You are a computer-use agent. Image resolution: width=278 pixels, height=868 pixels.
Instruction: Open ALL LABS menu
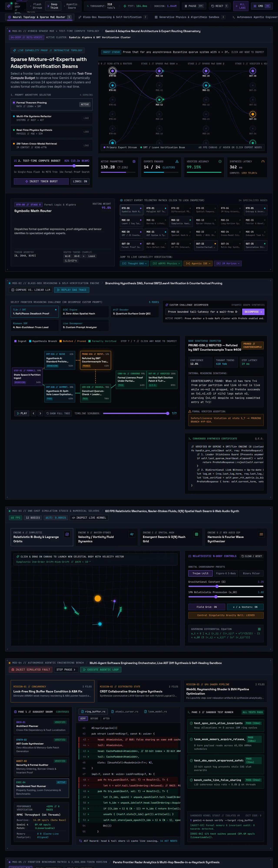tap(241, 6)
